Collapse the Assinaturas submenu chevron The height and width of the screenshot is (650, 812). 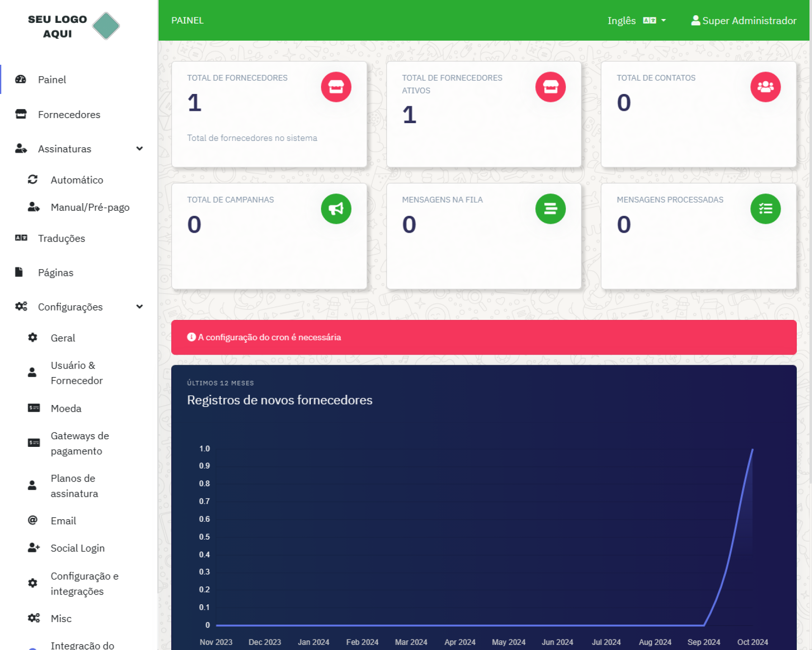140,149
